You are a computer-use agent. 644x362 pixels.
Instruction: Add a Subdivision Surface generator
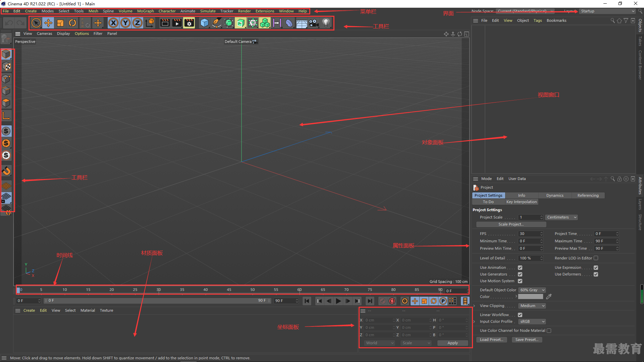point(229,23)
